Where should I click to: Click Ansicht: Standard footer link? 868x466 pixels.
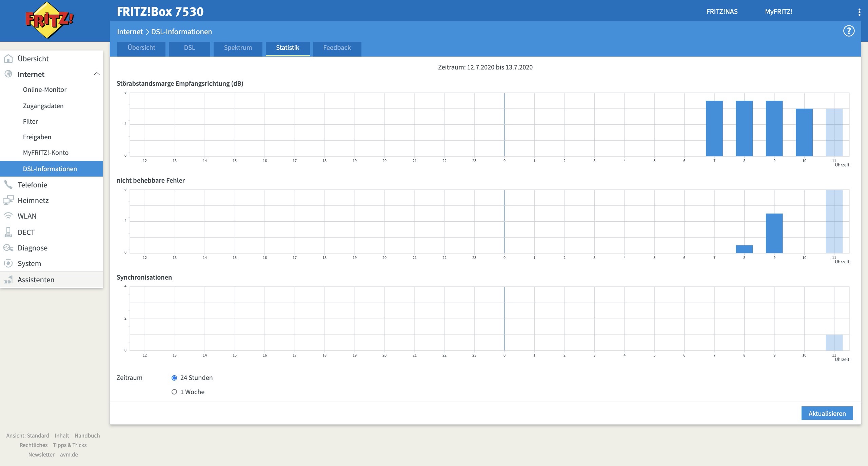tap(27, 435)
